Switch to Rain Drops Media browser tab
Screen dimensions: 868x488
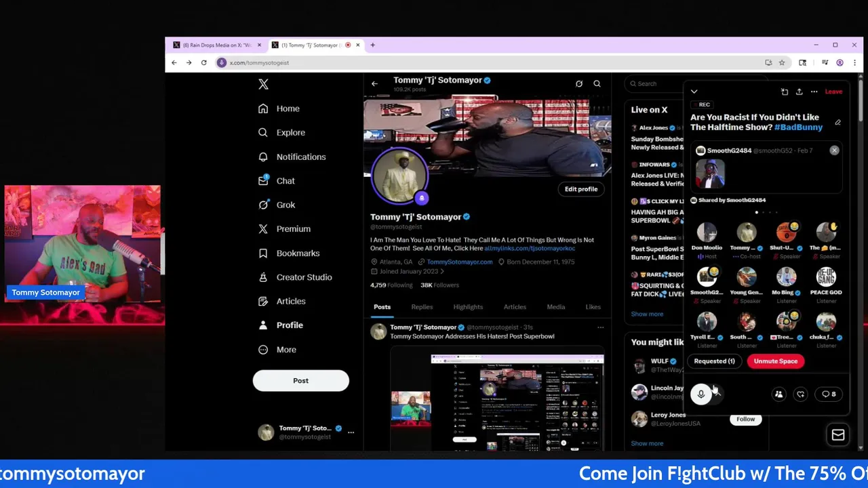[x=216, y=45]
